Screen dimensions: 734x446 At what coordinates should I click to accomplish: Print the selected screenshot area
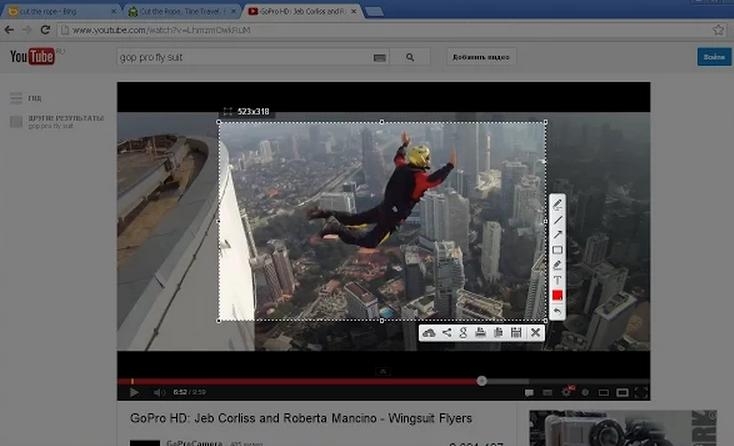pyautogui.click(x=480, y=333)
